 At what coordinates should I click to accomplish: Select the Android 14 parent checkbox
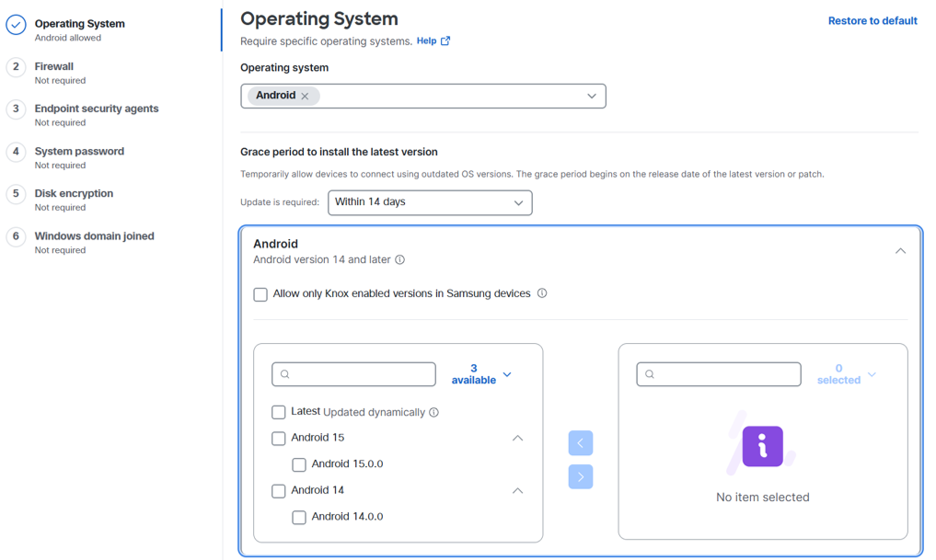278,491
